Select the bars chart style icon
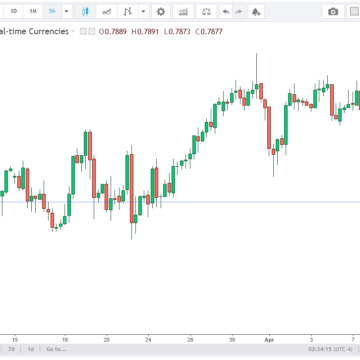The image size is (360, 360). [128, 12]
